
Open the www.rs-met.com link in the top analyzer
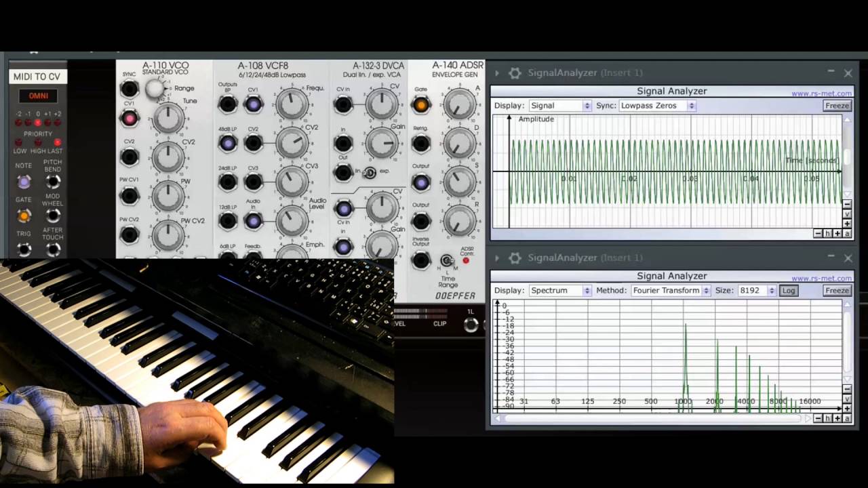pos(821,94)
